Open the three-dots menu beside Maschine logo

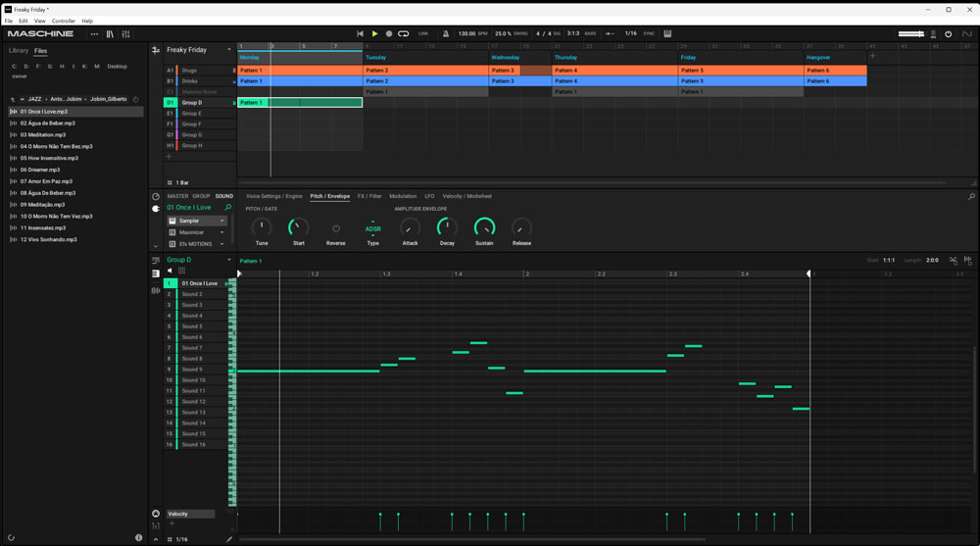(94, 33)
